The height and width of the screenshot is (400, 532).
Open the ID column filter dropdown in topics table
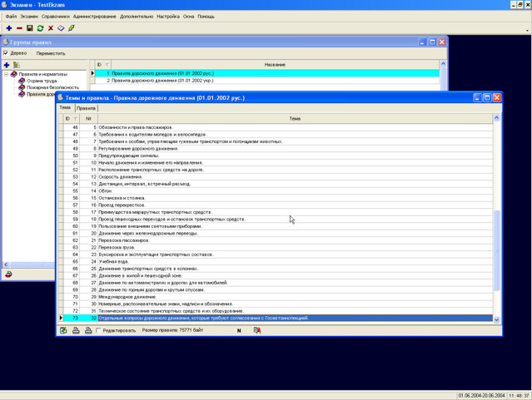pyautogui.click(x=76, y=119)
